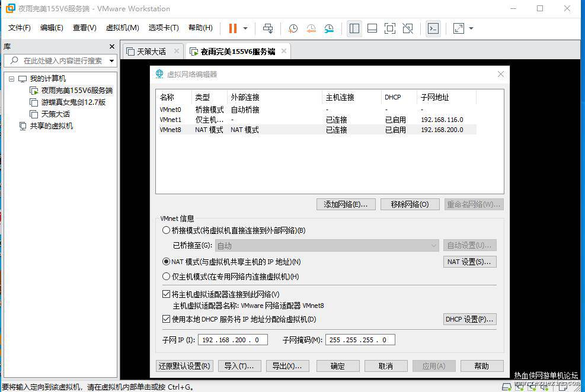Click the 帮助 button in the dialog
The height and width of the screenshot is (392, 585).
click(482, 366)
